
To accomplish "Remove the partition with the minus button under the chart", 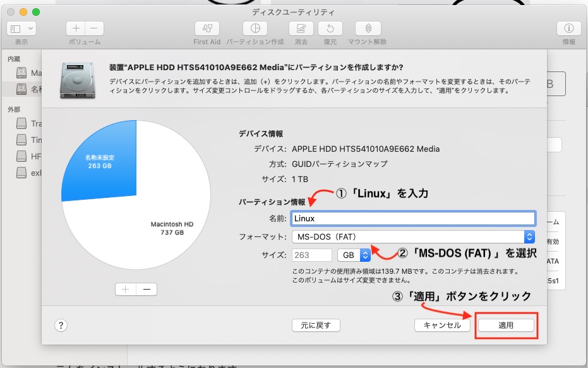I will coord(147,289).
